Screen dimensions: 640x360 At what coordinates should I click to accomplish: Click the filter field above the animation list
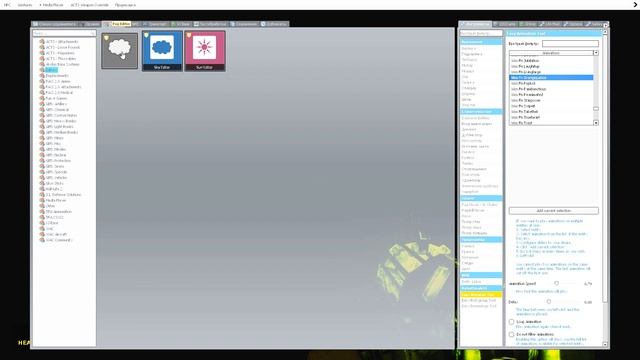tap(570, 43)
